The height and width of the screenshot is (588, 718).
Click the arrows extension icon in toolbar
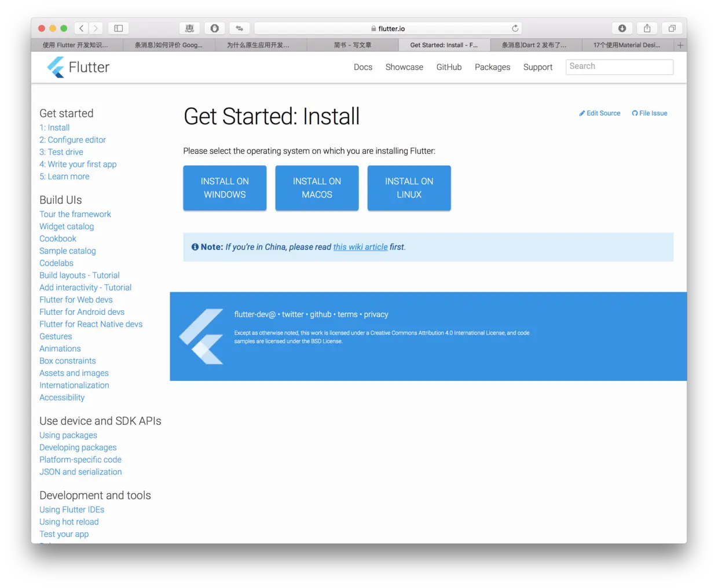pos(239,28)
